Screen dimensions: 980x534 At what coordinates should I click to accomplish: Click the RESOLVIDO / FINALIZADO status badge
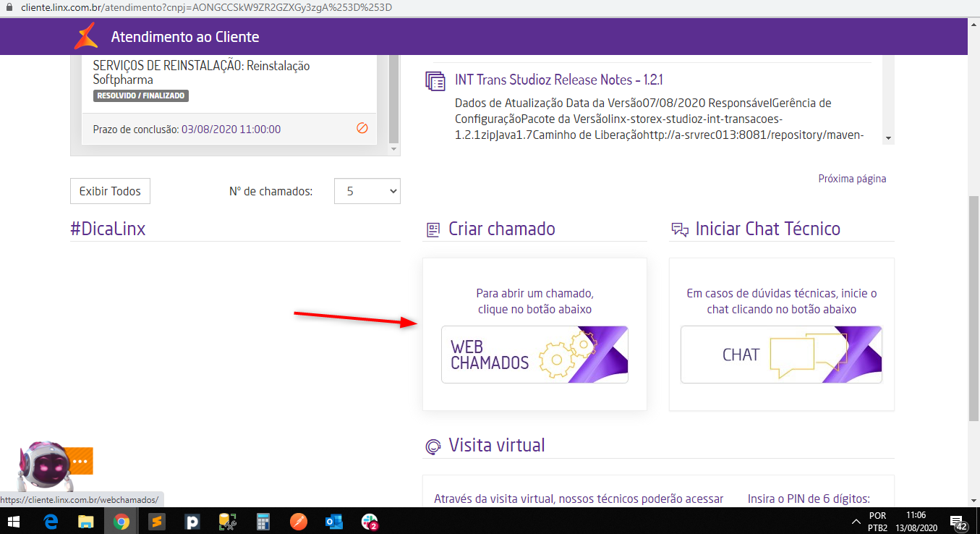(x=141, y=96)
